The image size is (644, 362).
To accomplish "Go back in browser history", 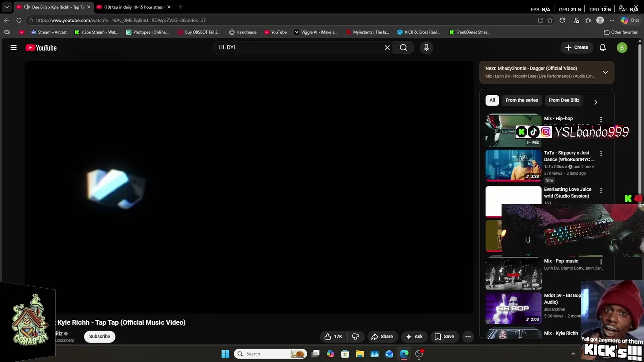I will click(x=7, y=20).
